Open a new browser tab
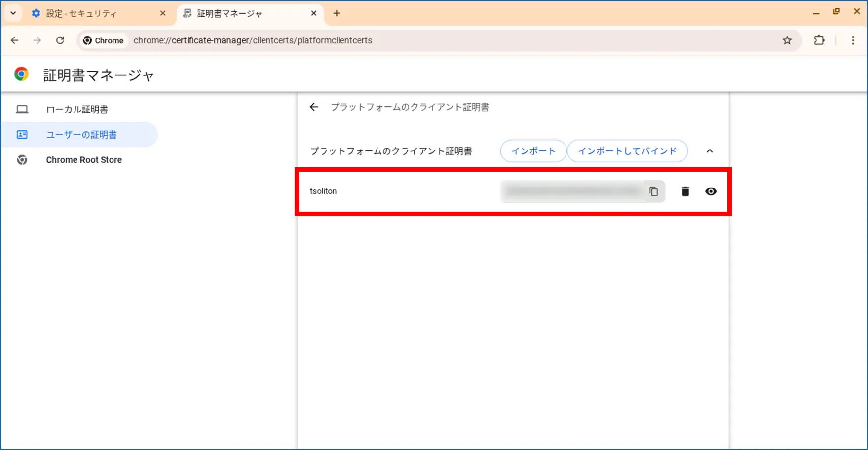The width and height of the screenshot is (868, 450). (x=337, y=13)
